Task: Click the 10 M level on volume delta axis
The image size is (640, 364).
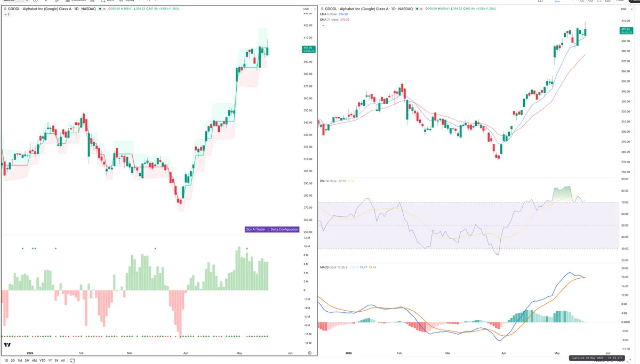Action: pos(307,247)
